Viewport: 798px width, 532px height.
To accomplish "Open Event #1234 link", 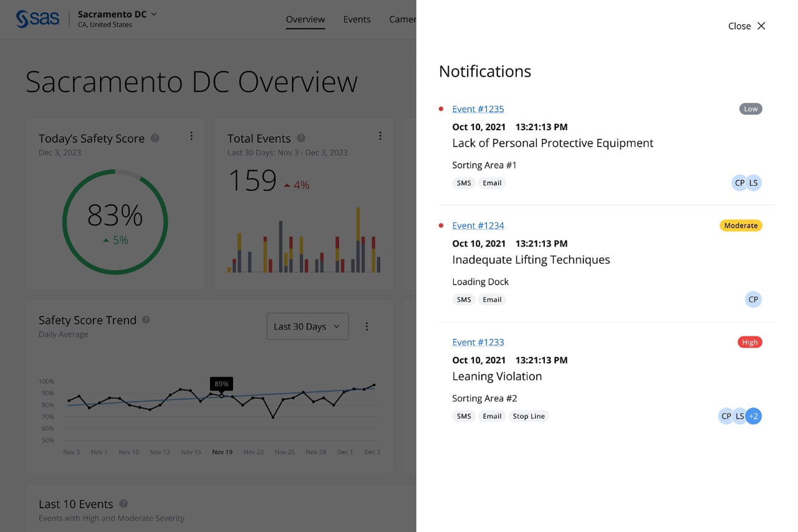I will 478,226.
